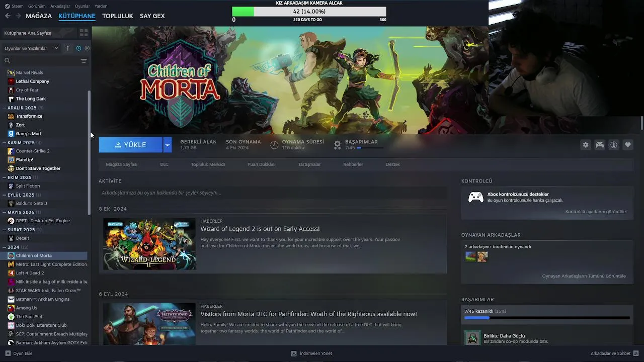The image size is (644, 362).
Task: Open game info icon
Action: pyautogui.click(x=614, y=145)
